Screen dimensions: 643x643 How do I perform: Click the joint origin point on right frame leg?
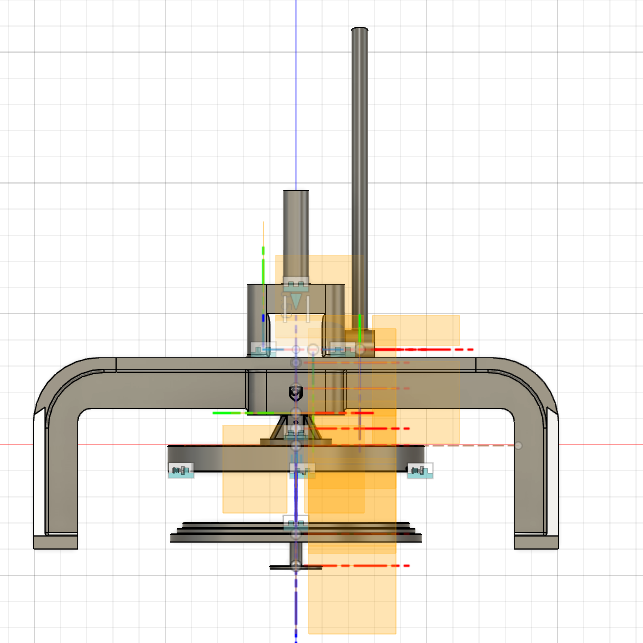518,445
